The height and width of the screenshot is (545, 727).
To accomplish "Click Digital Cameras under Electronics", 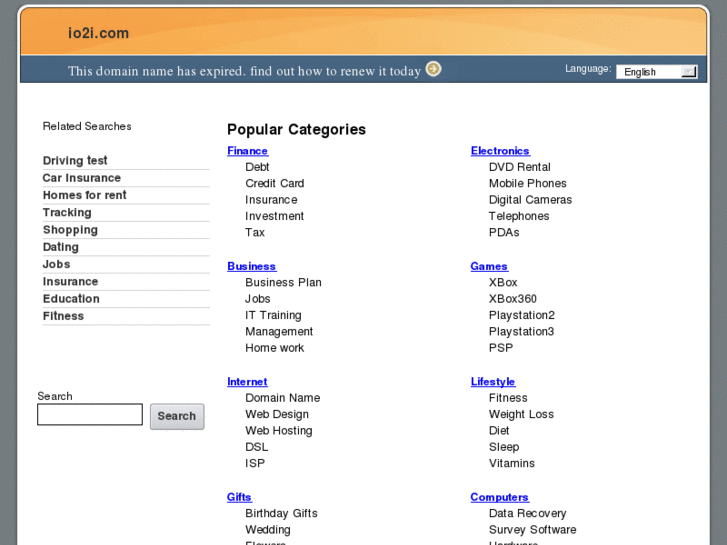I will click(530, 199).
